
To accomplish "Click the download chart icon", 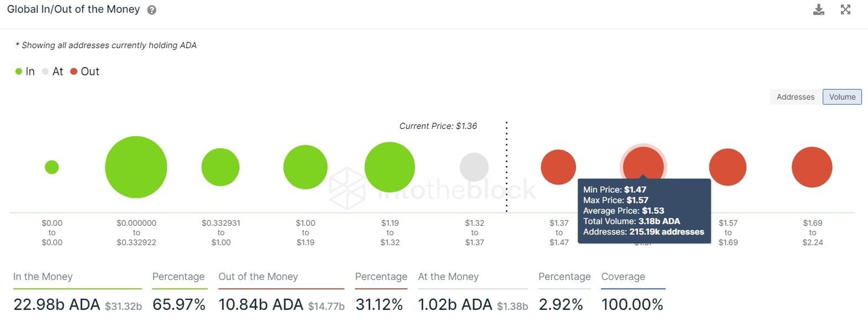I will [818, 9].
